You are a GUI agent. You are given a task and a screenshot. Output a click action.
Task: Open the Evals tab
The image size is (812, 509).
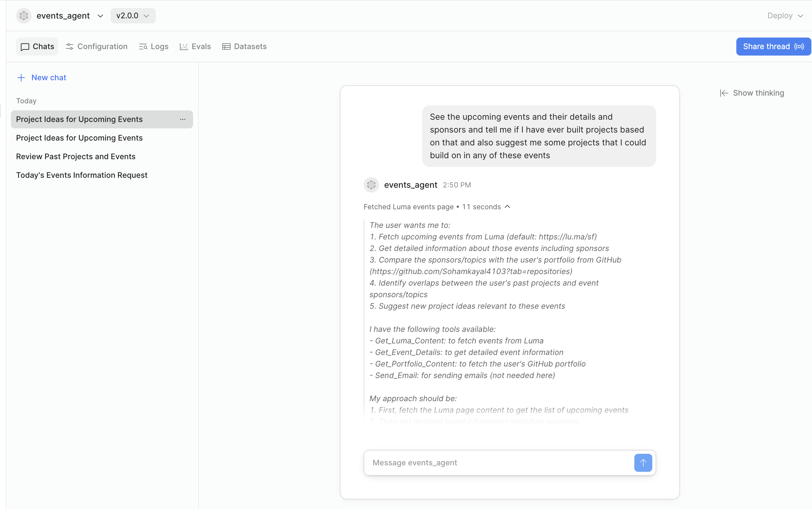click(x=195, y=47)
